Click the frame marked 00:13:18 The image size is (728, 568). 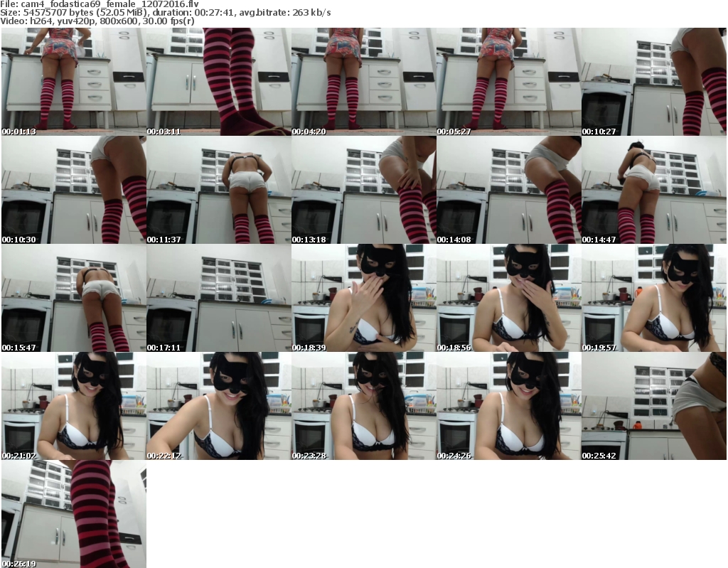(x=363, y=190)
